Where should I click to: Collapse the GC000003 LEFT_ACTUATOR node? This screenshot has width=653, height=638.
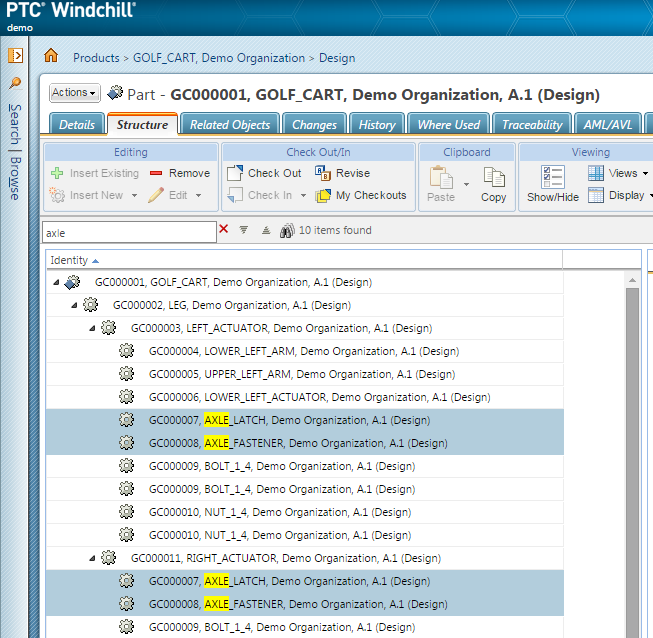coord(92,329)
